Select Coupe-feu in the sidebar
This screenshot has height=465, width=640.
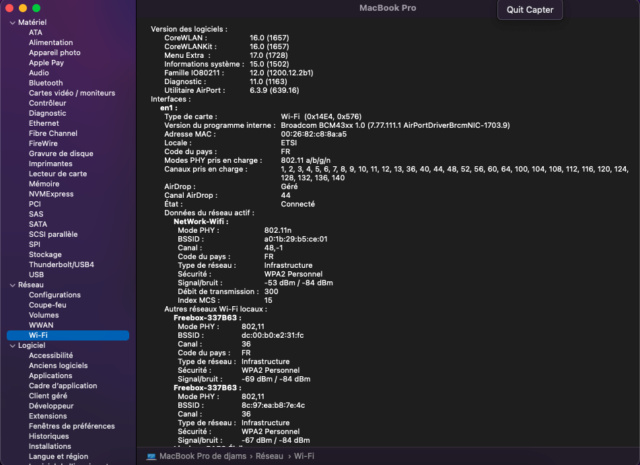(x=47, y=305)
